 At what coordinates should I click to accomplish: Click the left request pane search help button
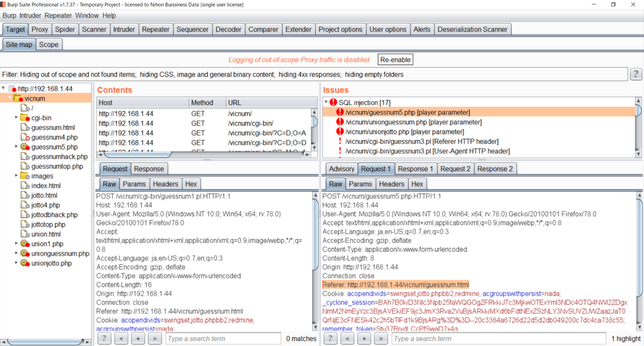coord(104,338)
